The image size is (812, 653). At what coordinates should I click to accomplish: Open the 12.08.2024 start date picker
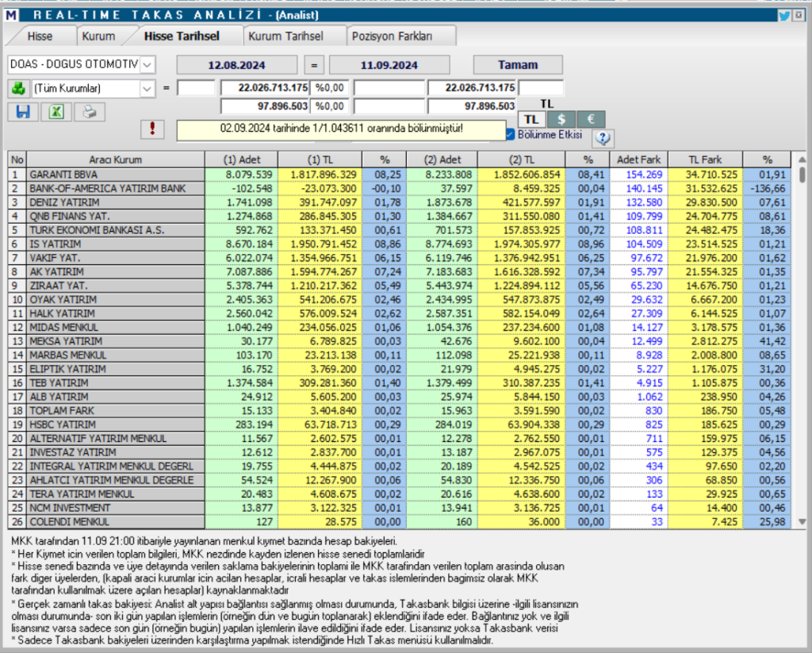coord(236,65)
